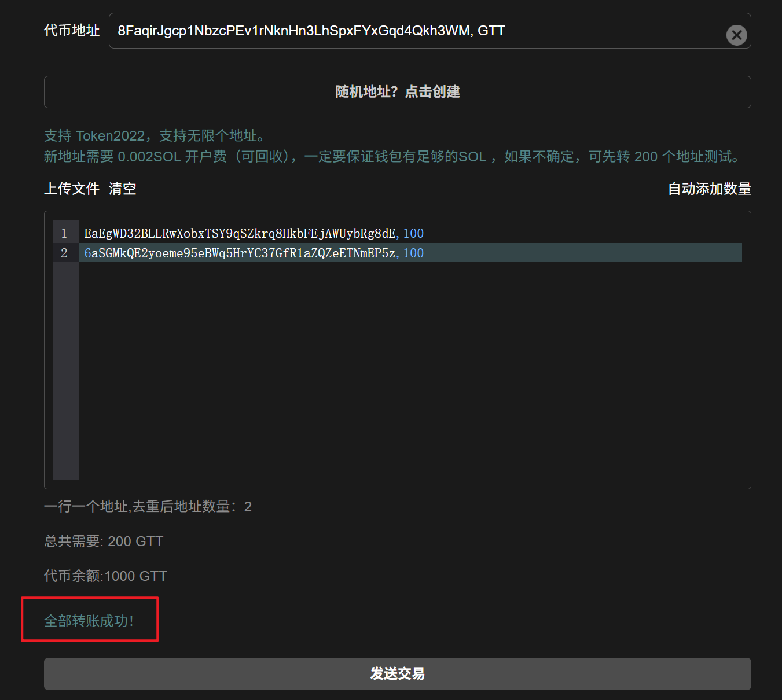Click the 随机地址？点击创建 button
This screenshot has width=782, height=700.
click(397, 92)
